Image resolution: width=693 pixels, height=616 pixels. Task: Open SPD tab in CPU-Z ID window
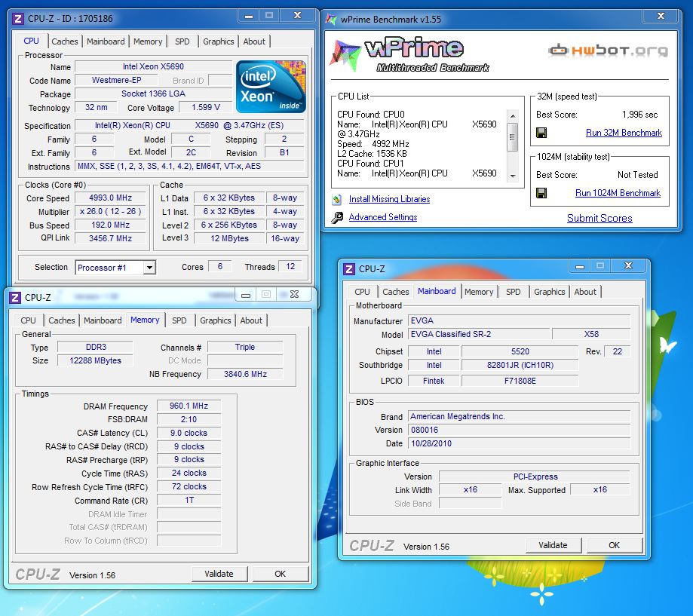pyautogui.click(x=182, y=41)
